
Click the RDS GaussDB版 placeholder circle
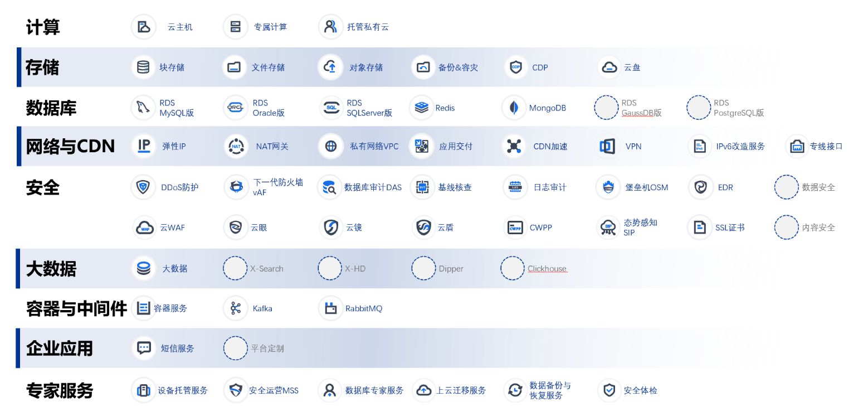pyautogui.click(x=606, y=108)
